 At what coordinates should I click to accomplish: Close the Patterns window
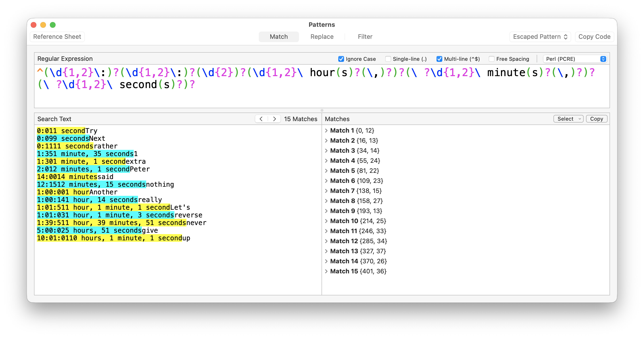[x=34, y=25]
